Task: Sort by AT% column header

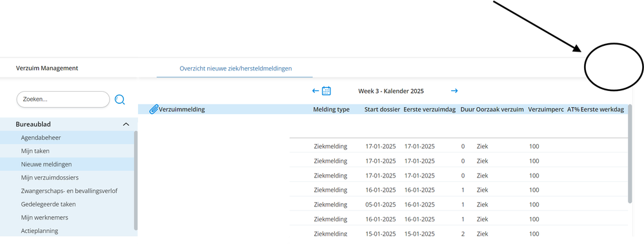Action: [x=573, y=109]
